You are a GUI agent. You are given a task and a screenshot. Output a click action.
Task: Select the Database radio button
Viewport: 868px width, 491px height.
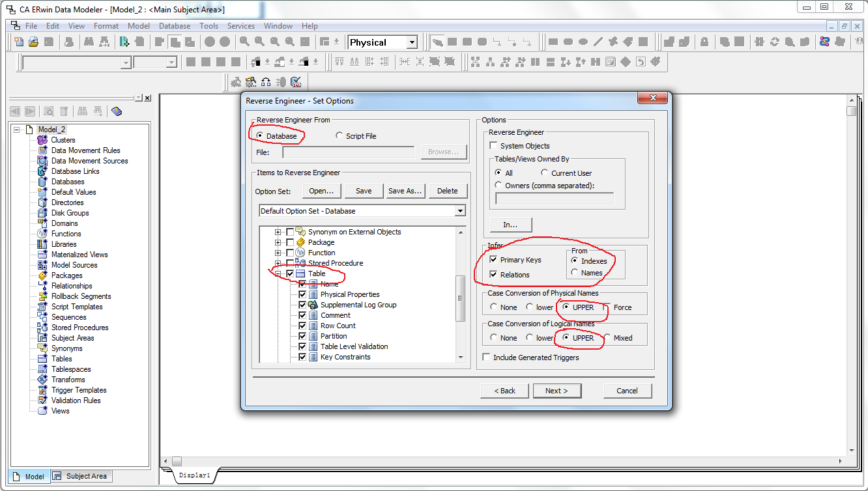coord(261,136)
